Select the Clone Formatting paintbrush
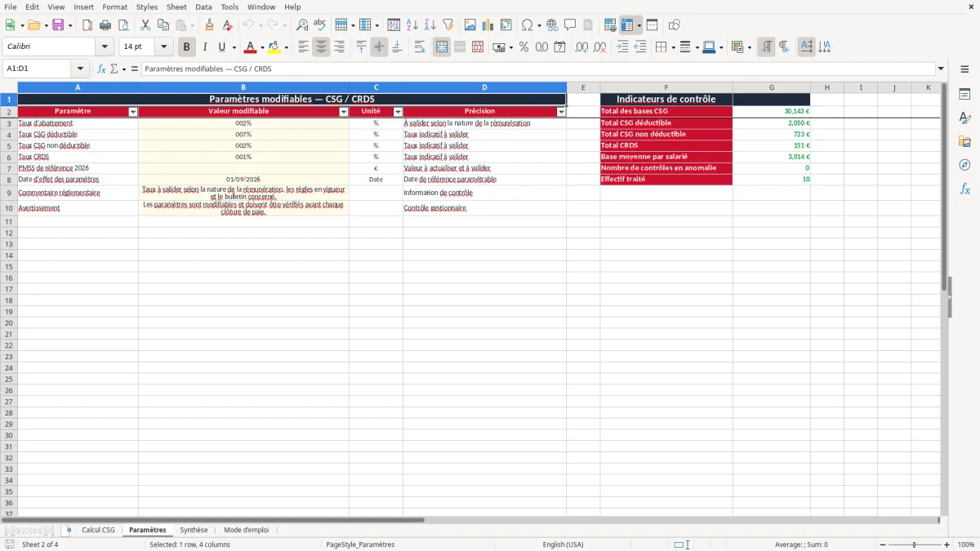This screenshot has width=980, height=551. [210, 25]
